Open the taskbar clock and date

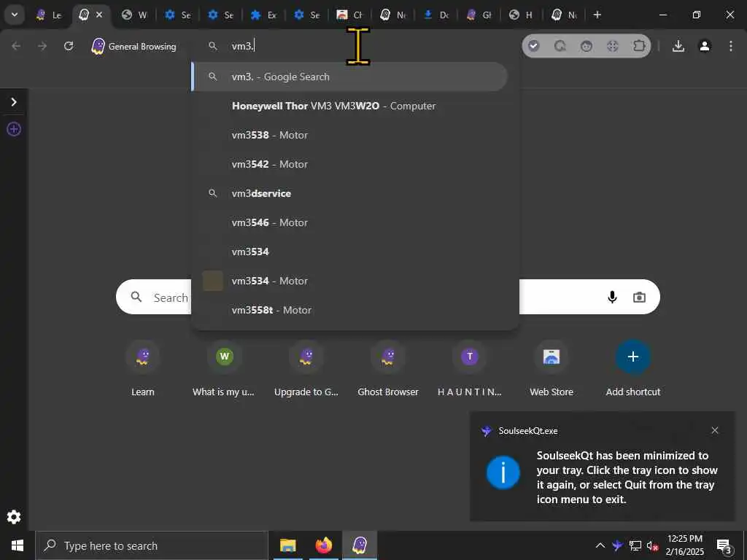(684, 545)
